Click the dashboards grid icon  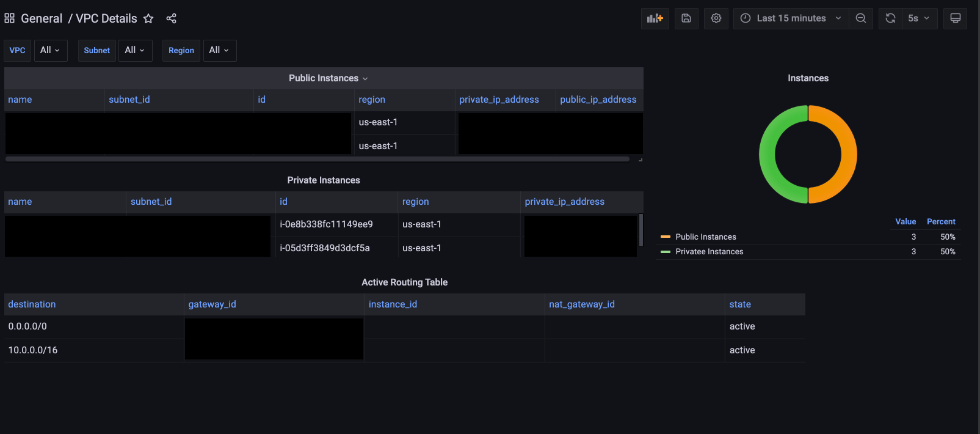9,18
